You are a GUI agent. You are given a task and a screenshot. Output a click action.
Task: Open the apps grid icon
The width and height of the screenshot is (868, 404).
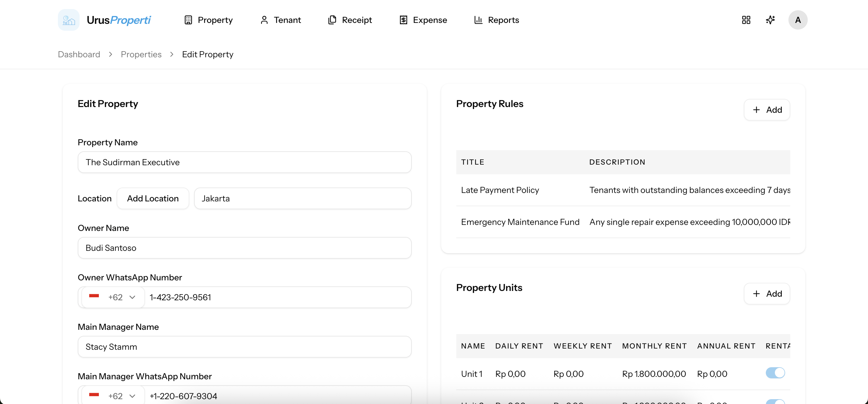click(746, 20)
